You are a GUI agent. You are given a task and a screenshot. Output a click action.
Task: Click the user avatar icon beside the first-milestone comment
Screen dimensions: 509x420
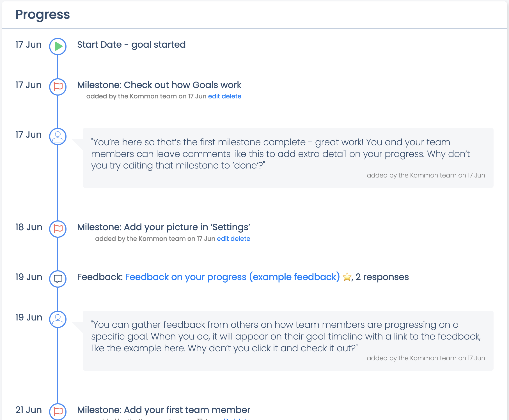pyautogui.click(x=58, y=137)
